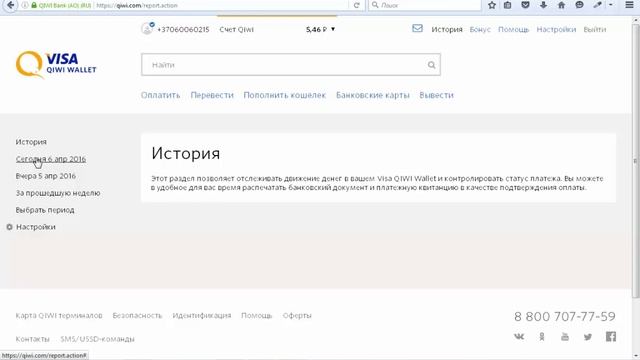Image resolution: width=640 pixels, height=360 pixels.
Task: Click the Помощь footer link
Action: [x=256, y=316]
